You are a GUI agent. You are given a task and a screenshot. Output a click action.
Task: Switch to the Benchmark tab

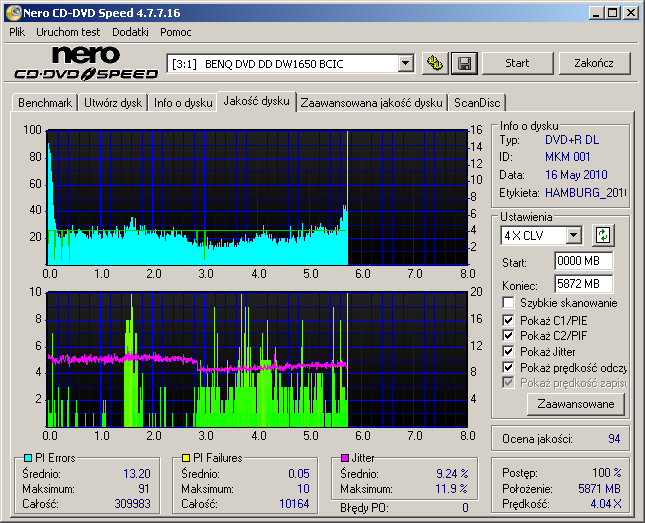(x=45, y=103)
